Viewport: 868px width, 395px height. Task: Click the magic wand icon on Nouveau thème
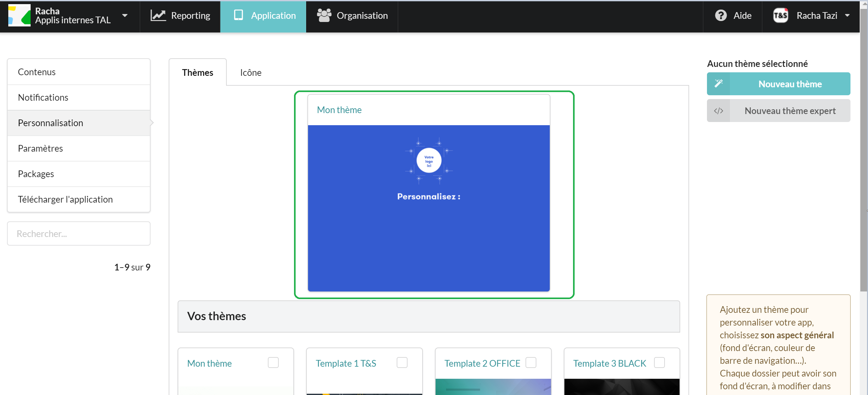point(718,83)
